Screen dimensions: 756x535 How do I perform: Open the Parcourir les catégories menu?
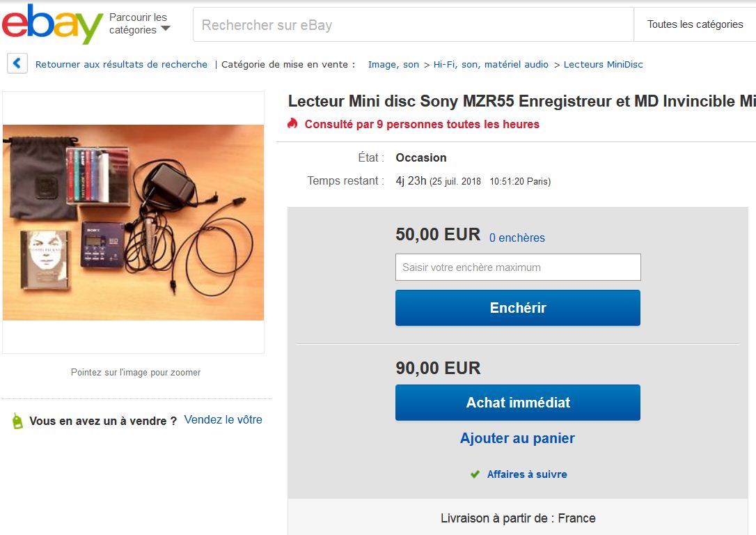(x=139, y=24)
